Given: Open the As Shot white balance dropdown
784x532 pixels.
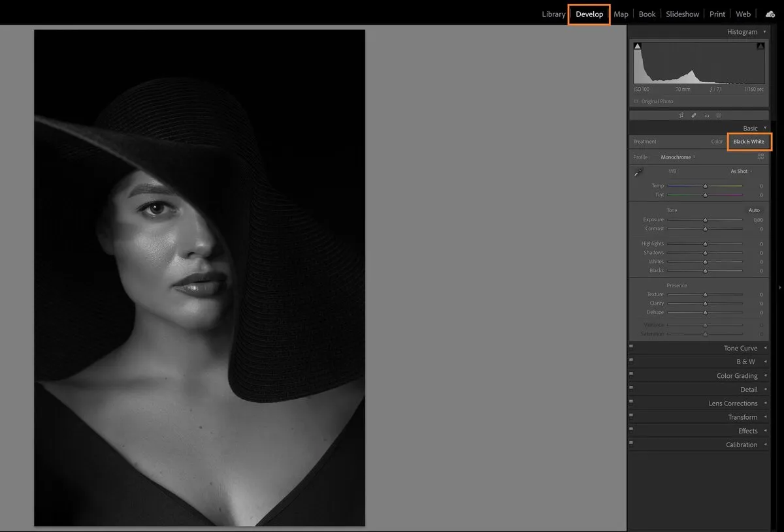Looking at the screenshot, I should coord(741,172).
